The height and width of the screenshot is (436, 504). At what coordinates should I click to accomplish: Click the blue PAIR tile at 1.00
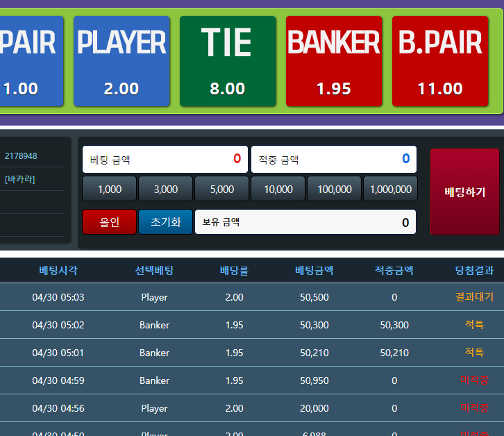pyautogui.click(x=28, y=61)
